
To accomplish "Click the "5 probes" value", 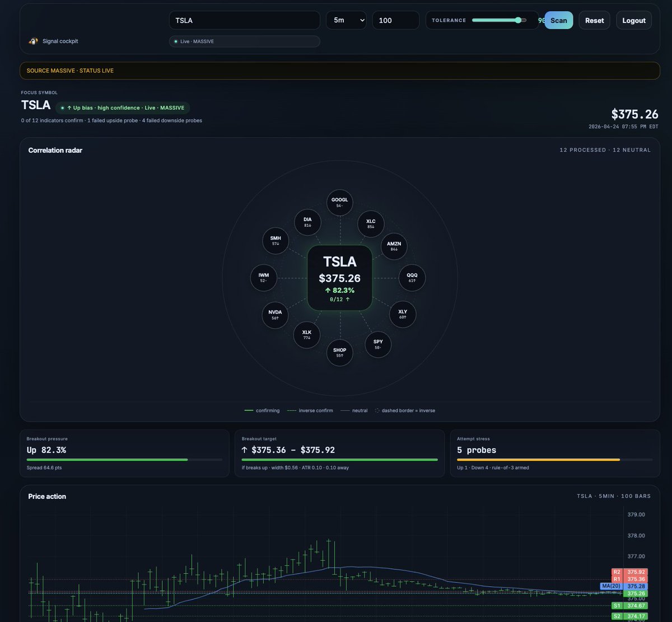I will pyautogui.click(x=477, y=450).
